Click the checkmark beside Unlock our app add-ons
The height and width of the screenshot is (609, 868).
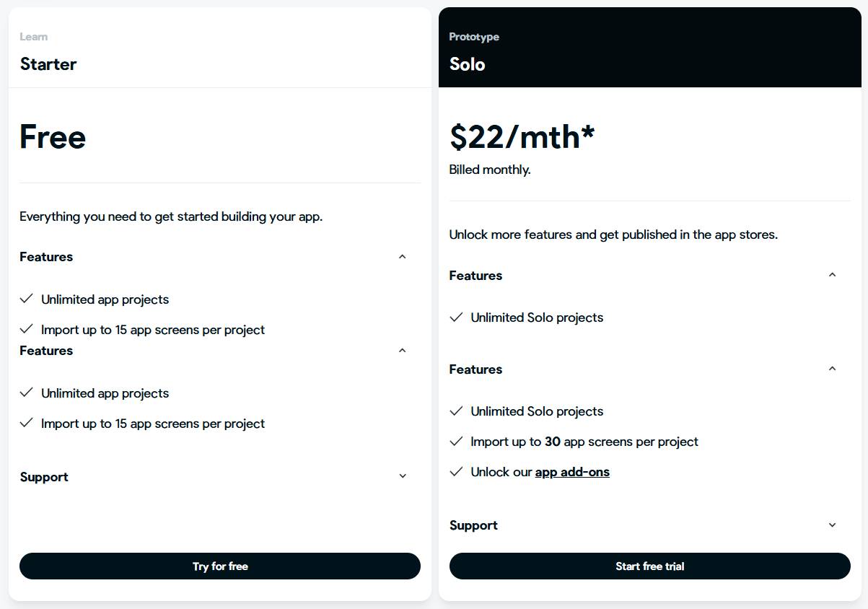[456, 471]
